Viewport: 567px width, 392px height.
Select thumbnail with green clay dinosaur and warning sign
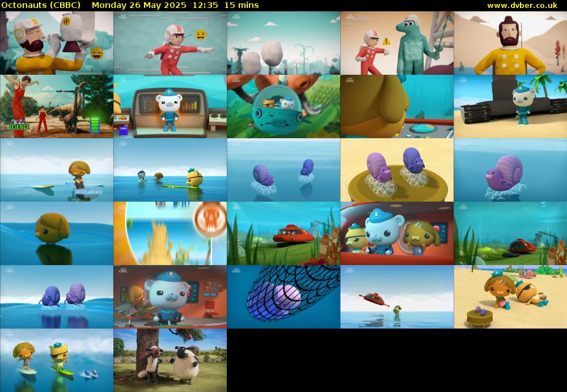click(397, 43)
